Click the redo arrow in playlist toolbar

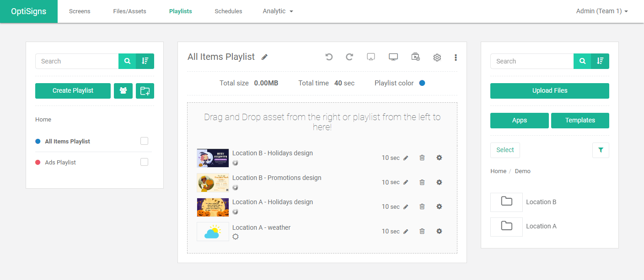349,57
